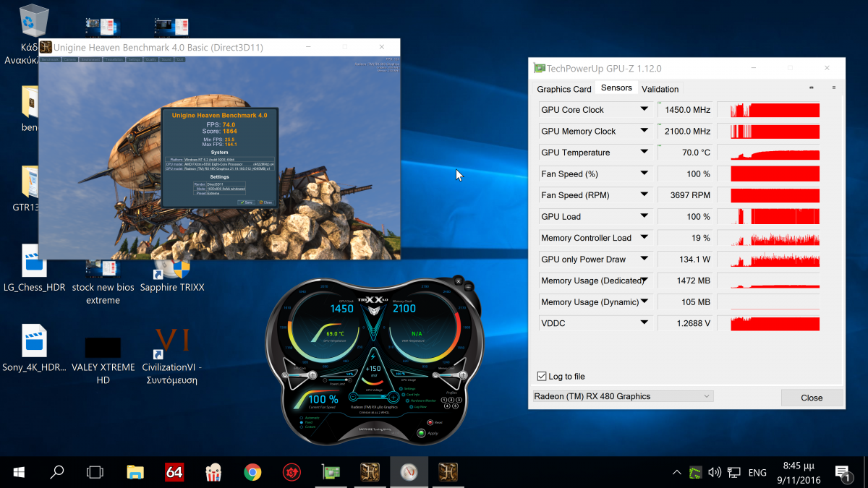The width and height of the screenshot is (868, 488).
Task: Open the GPU Load sensor dropdown
Action: (x=644, y=217)
